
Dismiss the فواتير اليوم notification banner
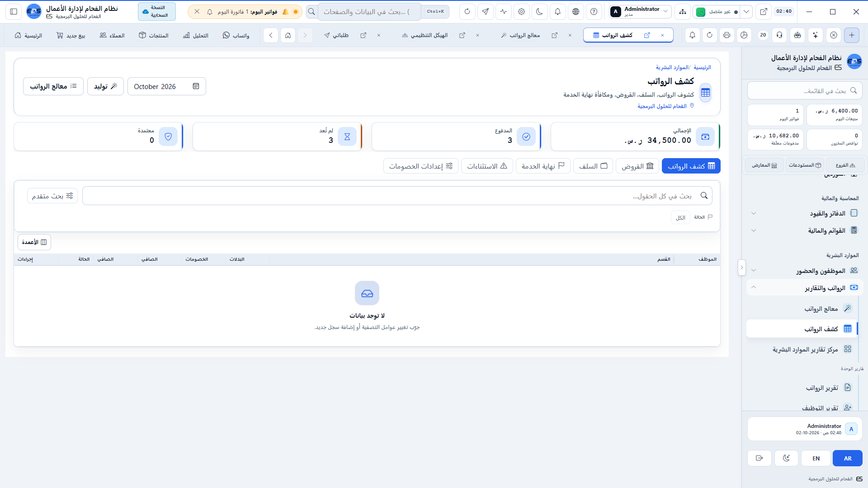point(197,12)
